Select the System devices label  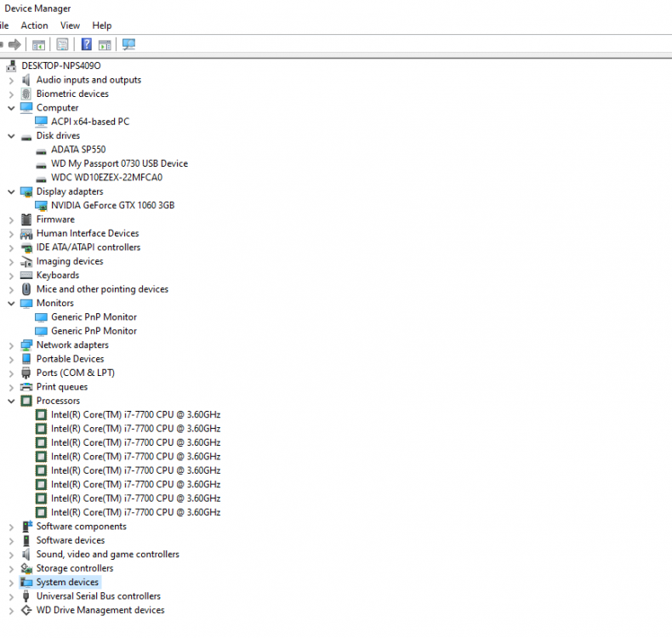click(x=67, y=583)
